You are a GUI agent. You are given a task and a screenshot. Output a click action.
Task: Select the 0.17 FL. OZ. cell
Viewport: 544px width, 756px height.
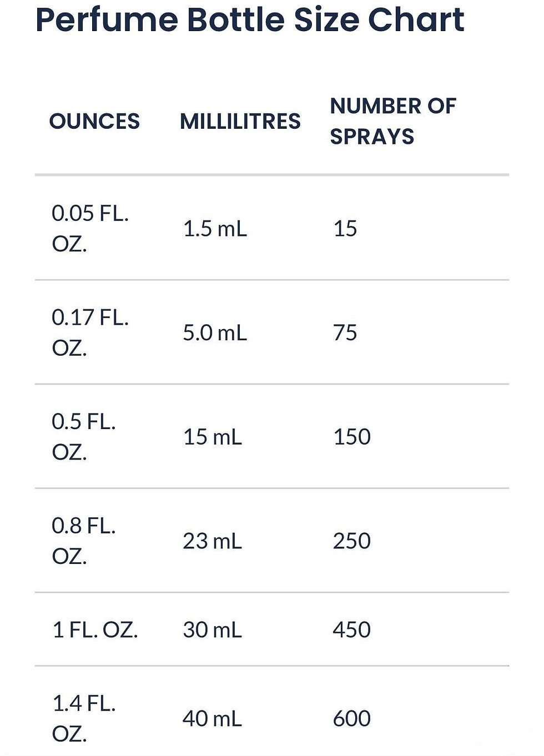(90, 332)
